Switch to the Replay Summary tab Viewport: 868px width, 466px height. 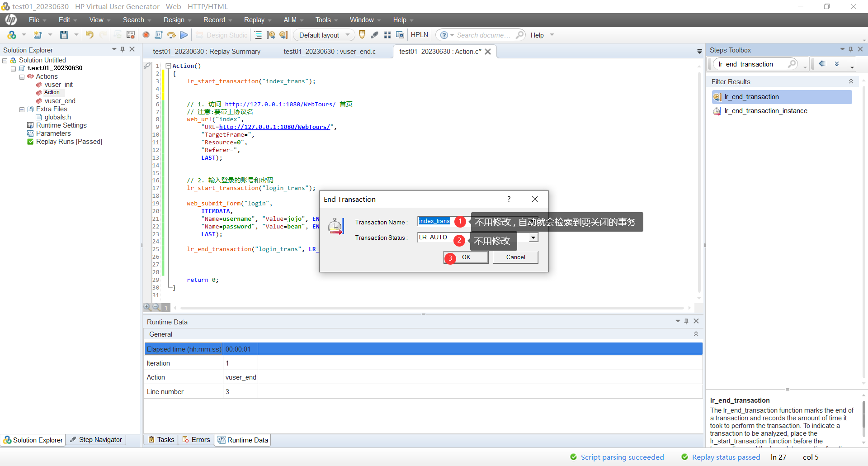pyautogui.click(x=207, y=52)
